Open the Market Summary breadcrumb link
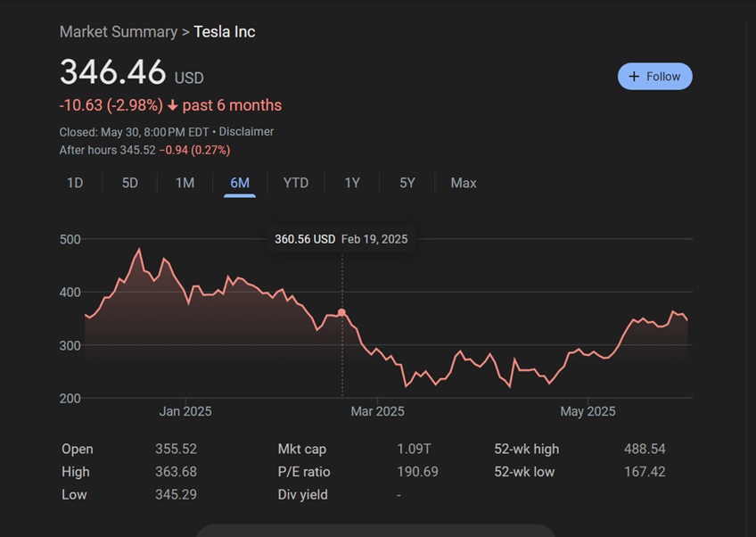This screenshot has height=537, width=756. pos(118,32)
